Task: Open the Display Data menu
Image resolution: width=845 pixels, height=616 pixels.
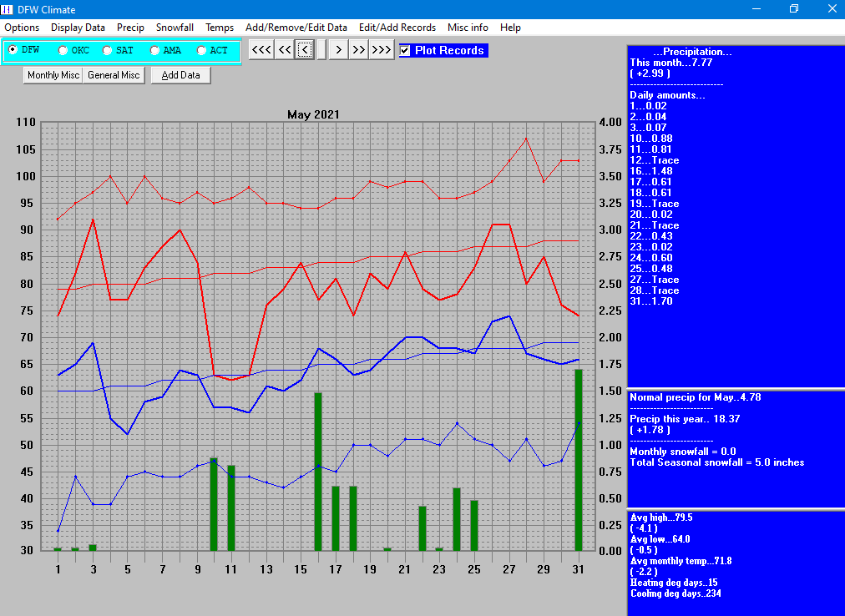Action: point(78,28)
